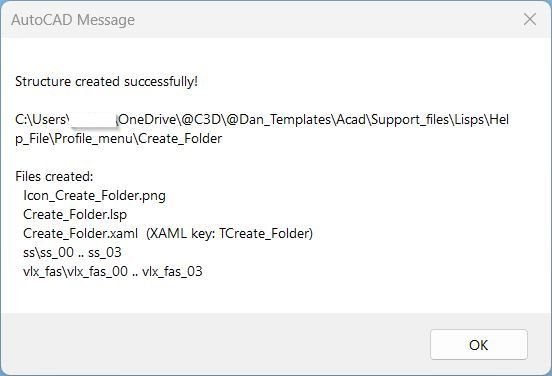552x376 pixels.
Task: Click the Profile_menu segment on second path line
Action: (94, 139)
